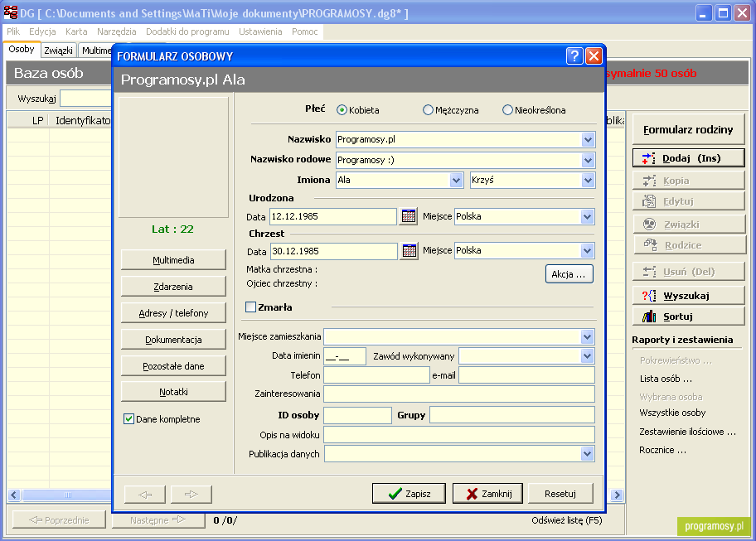Open the Akcja ... button
756x541 pixels.
click(x=569, y=274)
